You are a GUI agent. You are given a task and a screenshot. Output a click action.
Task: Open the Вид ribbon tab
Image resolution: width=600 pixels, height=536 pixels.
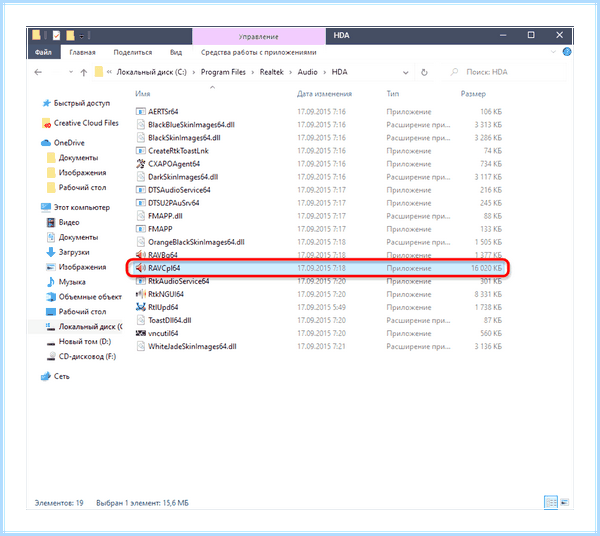tap(176, 52)
